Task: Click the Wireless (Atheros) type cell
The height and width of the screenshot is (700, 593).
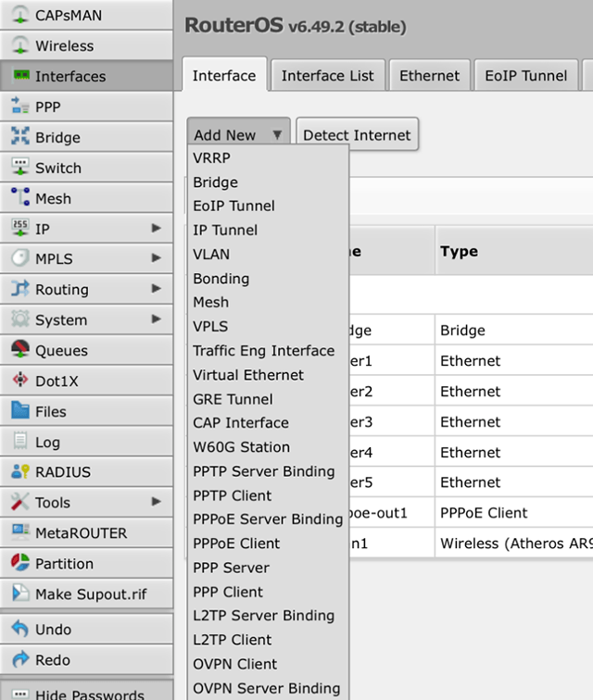Action: (x=514, y=543)
